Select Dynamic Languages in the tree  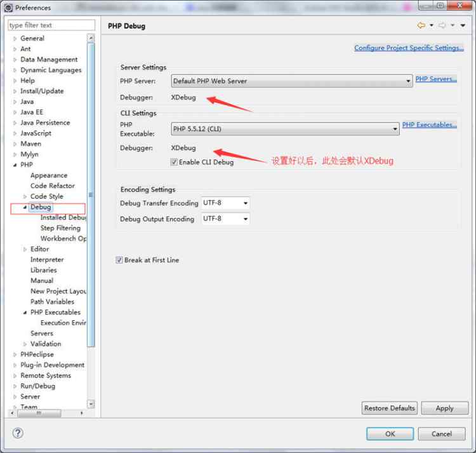tap(51, 70)
